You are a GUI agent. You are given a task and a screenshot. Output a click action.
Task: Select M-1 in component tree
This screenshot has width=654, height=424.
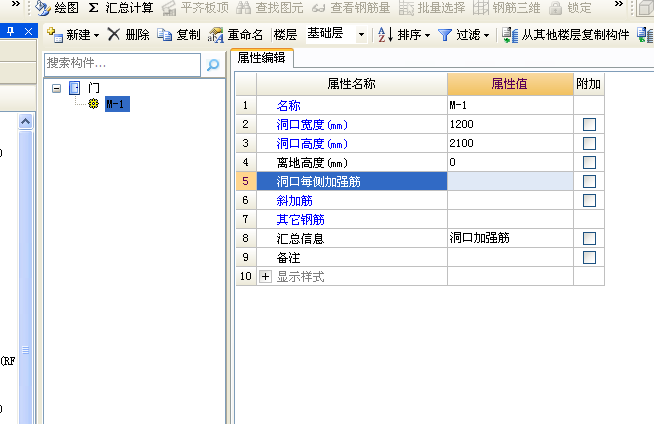point(117,104)
